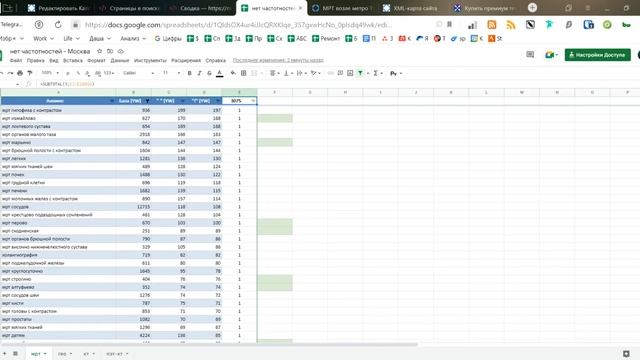640x360 pixels.
Task: Click the orange RSS extension icon
Action: pyautogui.click(x=492, y=25)
